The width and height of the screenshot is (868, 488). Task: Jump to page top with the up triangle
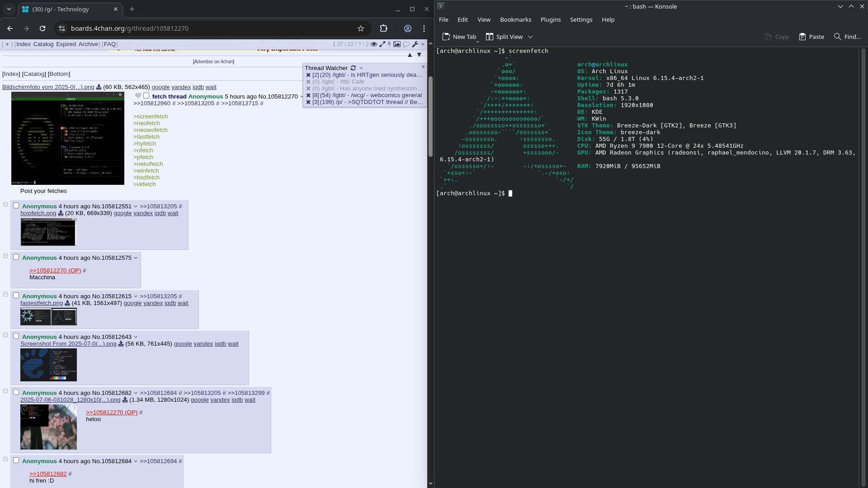(x=410, y=55)
